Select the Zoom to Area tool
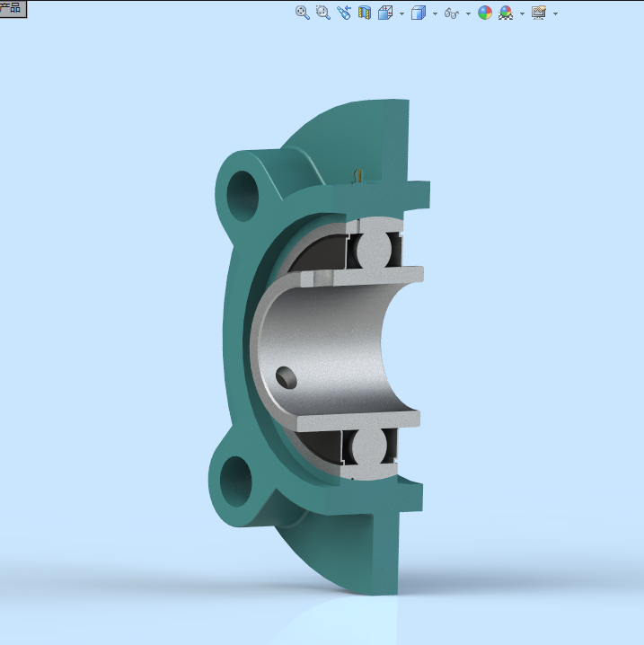Viewport: 644px width, 645px height. [x=322, y=13]
